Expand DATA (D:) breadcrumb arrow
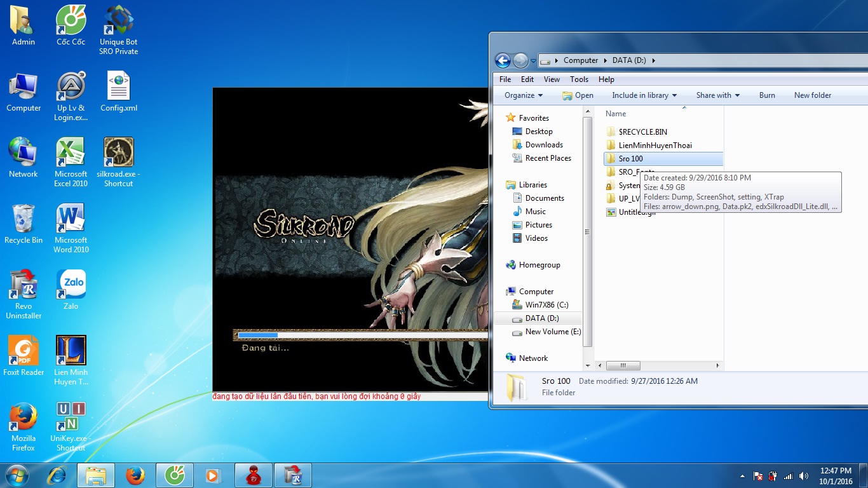868x488 pixels. point(653,61)
